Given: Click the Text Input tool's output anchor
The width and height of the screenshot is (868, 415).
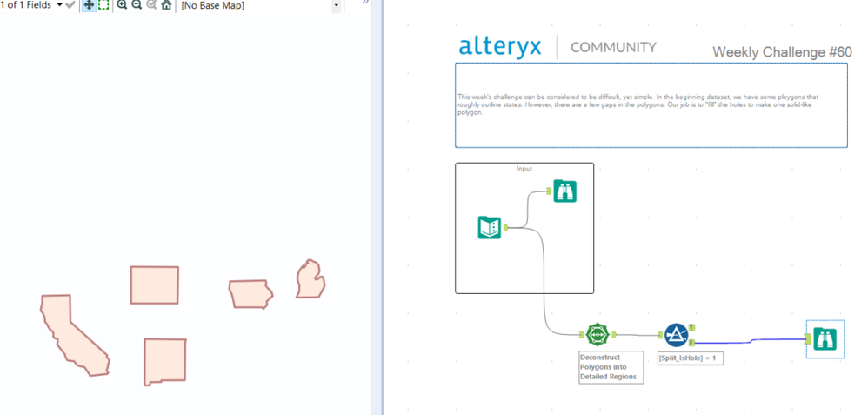Looking at the screenshot, I should click(x=505, y=227).
